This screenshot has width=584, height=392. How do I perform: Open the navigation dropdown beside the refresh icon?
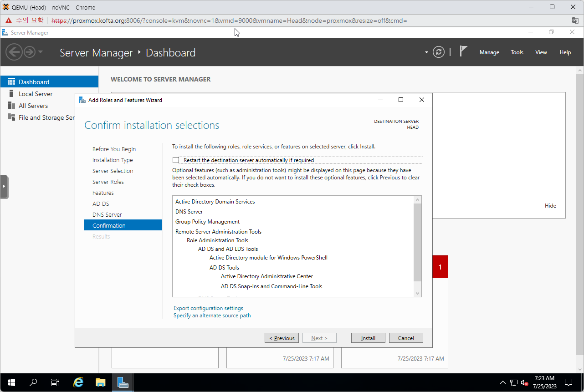426,52
